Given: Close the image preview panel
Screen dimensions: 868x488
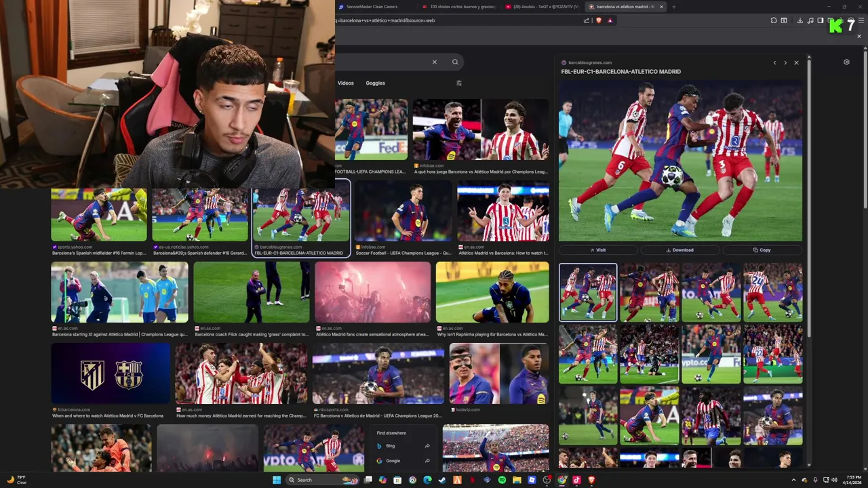Looking at the screenshot, I should (796, 62).
